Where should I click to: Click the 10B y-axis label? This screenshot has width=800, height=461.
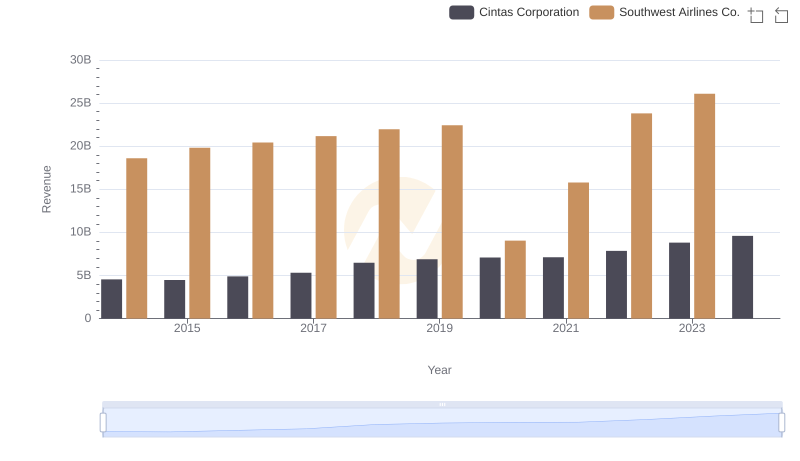pos(81,232)
